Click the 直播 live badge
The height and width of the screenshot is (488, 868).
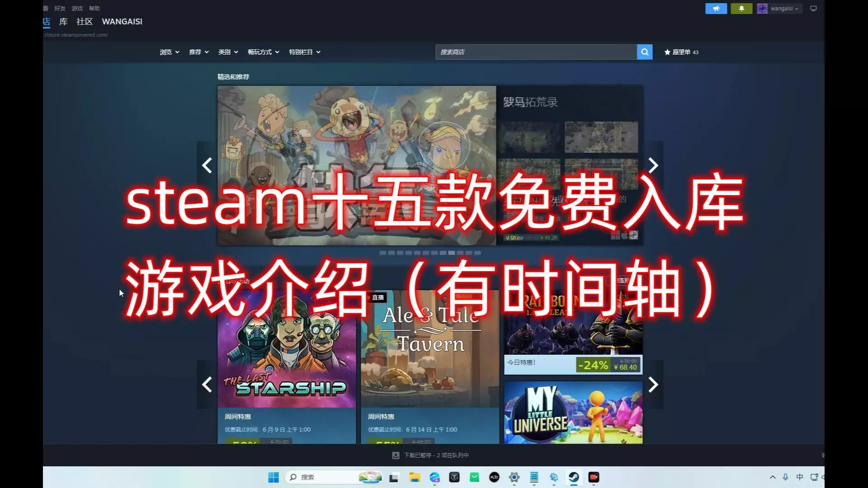click(x=378, y=298)
